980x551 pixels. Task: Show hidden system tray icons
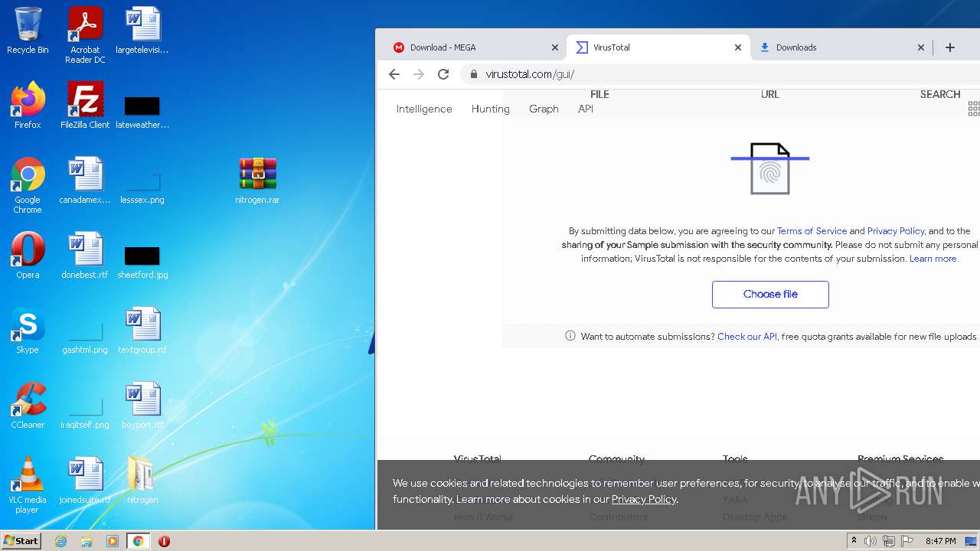pyautogui.click(x=854, y=541)
